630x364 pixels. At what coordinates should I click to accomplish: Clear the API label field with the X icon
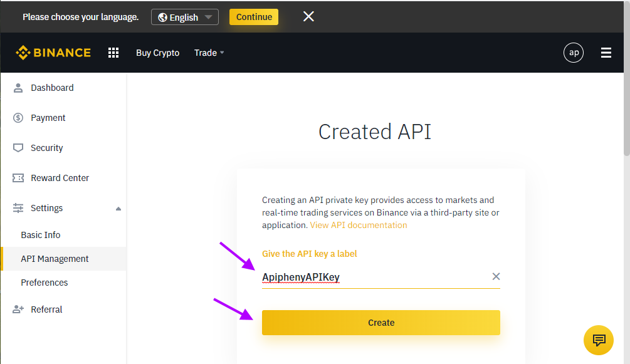tap(496, 276)
